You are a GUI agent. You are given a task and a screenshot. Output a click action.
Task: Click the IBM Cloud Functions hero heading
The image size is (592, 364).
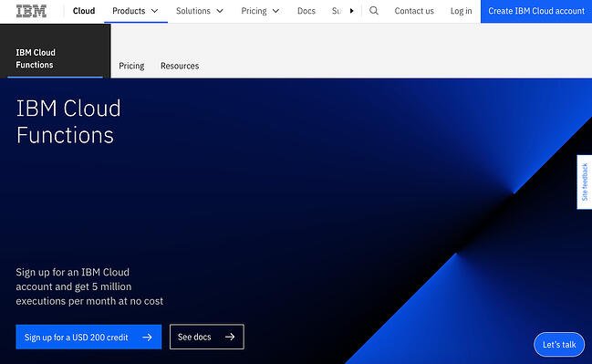(x=68, y=121)
